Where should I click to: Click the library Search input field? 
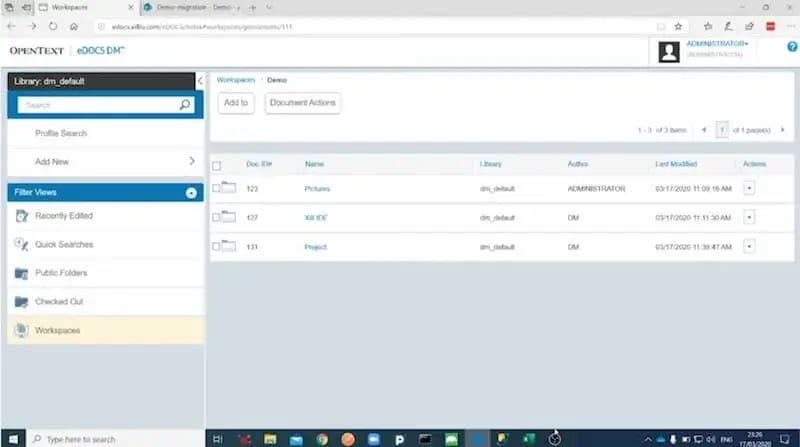click(98, 105)
